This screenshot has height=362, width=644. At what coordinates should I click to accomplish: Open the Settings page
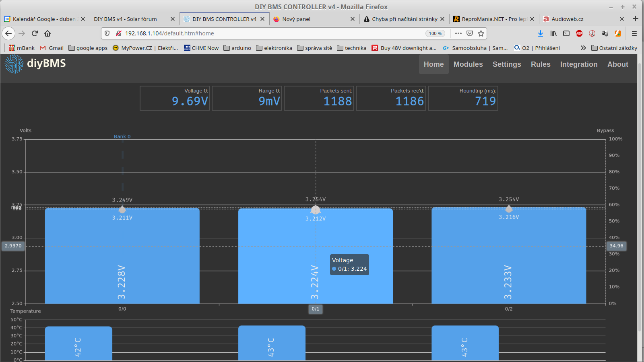point(507,64)
